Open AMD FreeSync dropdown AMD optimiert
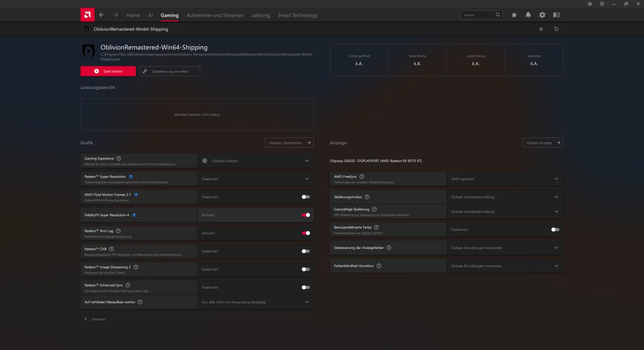 (505, 179)
